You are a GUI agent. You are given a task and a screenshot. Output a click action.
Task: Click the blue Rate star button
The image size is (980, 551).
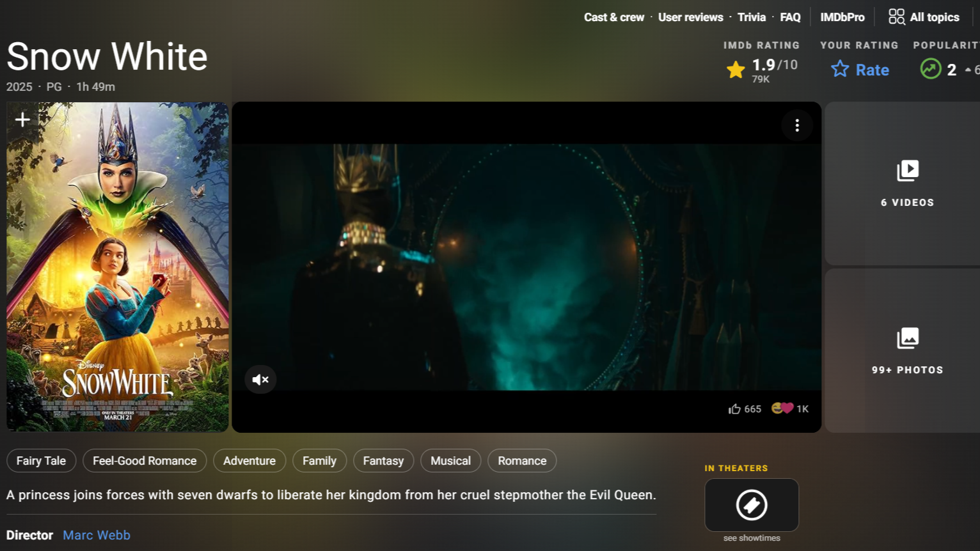(x=860, y=69)
